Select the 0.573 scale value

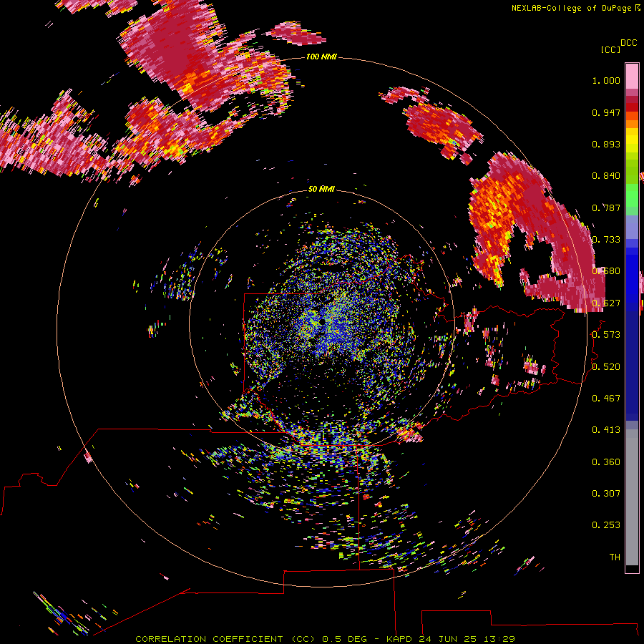coord(606,335)
